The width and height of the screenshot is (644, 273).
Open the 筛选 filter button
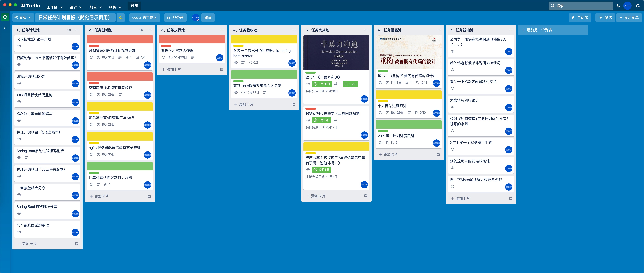click(x=605, y=18)
